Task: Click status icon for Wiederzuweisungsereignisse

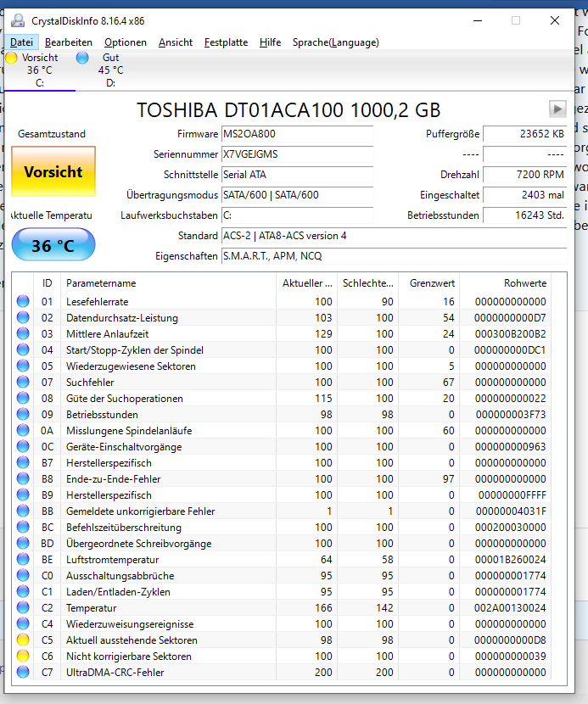Action: tap(23, 624)
